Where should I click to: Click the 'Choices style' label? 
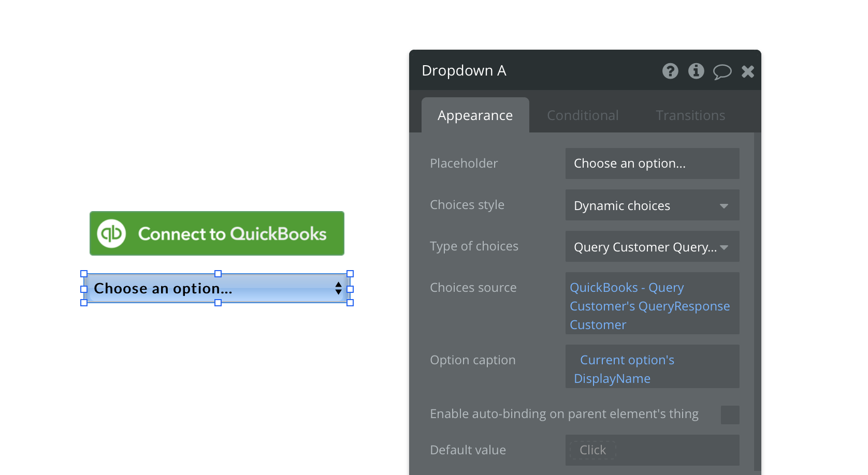[467, 205]
